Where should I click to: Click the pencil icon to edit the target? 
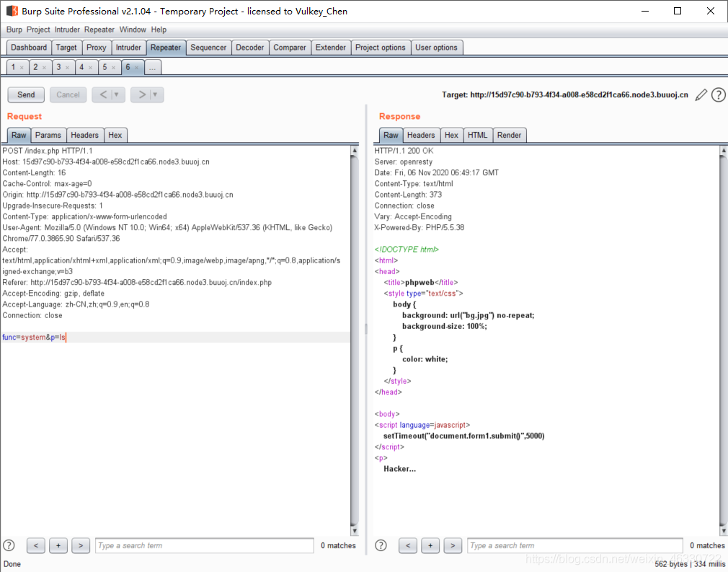pos(701,94)
